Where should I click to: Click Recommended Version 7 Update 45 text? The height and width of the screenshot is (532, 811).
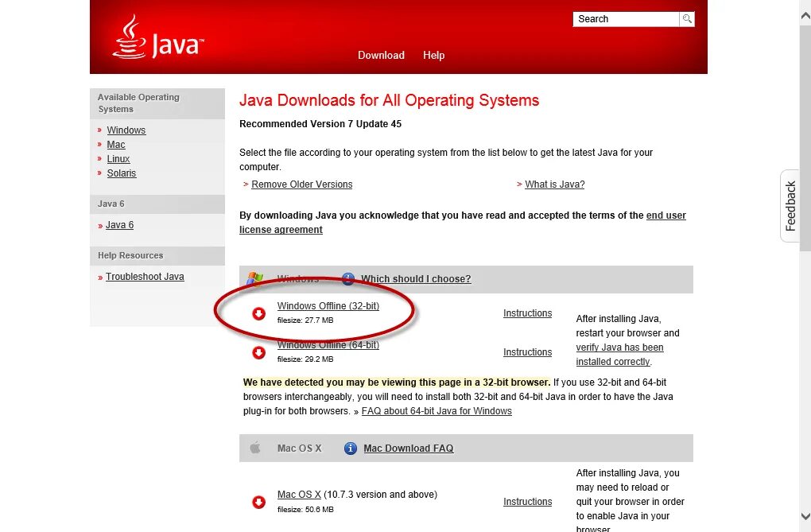320,124
